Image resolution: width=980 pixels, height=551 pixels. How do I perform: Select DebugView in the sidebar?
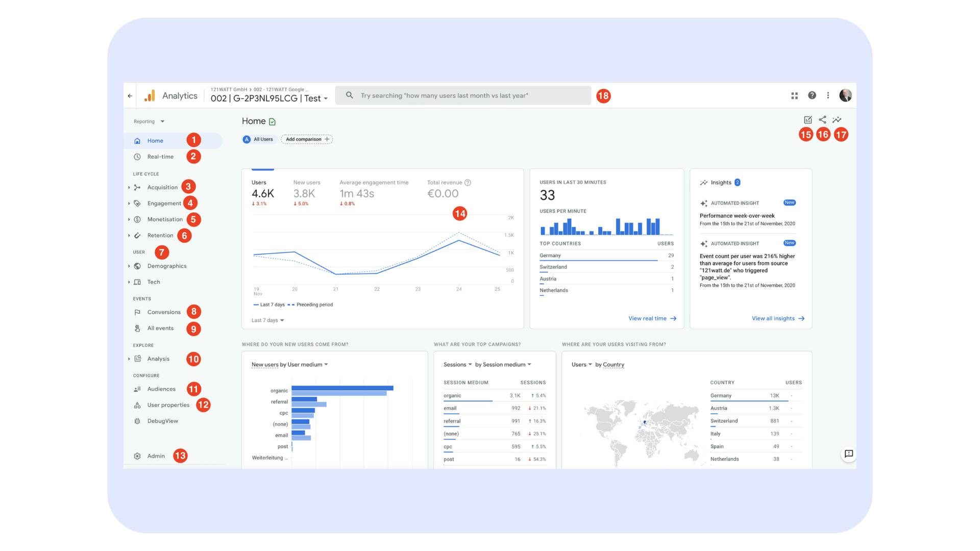tap(162, 421)
